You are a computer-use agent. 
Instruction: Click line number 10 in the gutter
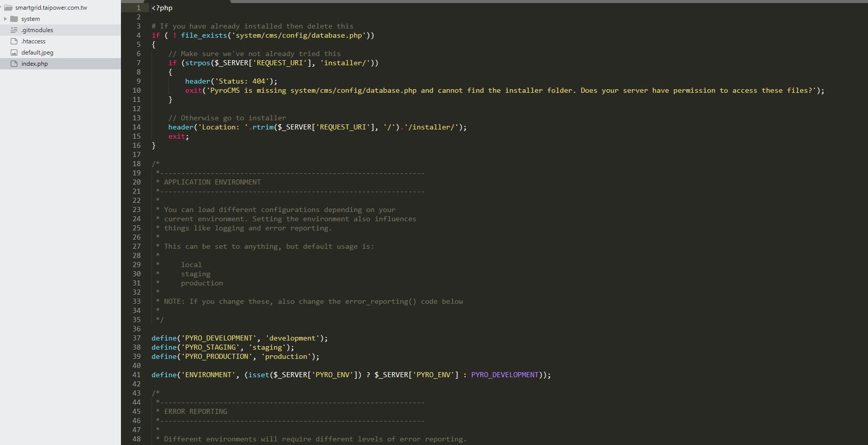tap(136, 90)
